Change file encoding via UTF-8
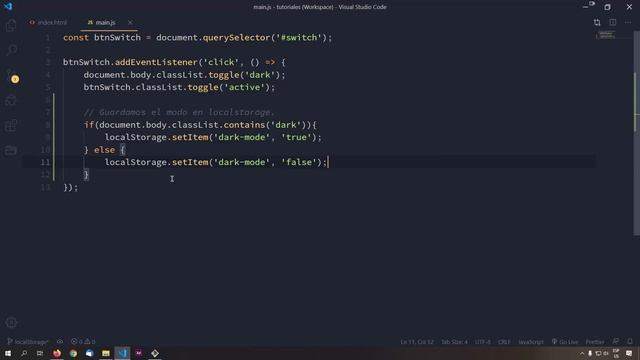The width and height of the screenshot is (640, 360). coord(483,342)
